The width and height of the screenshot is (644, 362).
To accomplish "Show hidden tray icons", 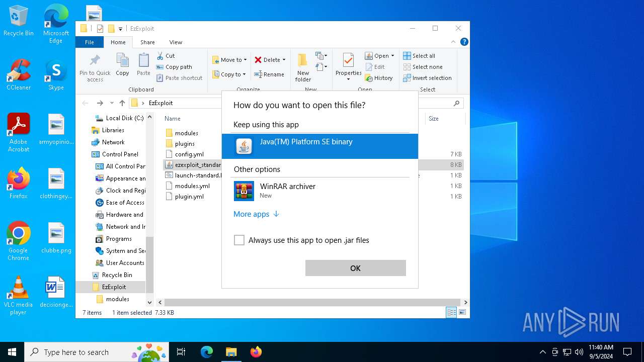I will point(542,352).
